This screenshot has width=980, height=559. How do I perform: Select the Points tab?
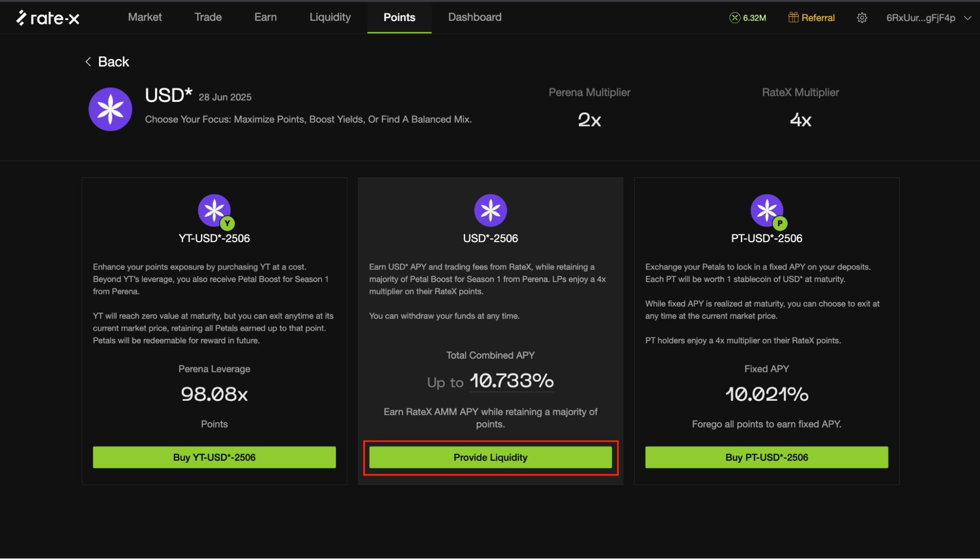pyautogui.click(x=399, y=17)
